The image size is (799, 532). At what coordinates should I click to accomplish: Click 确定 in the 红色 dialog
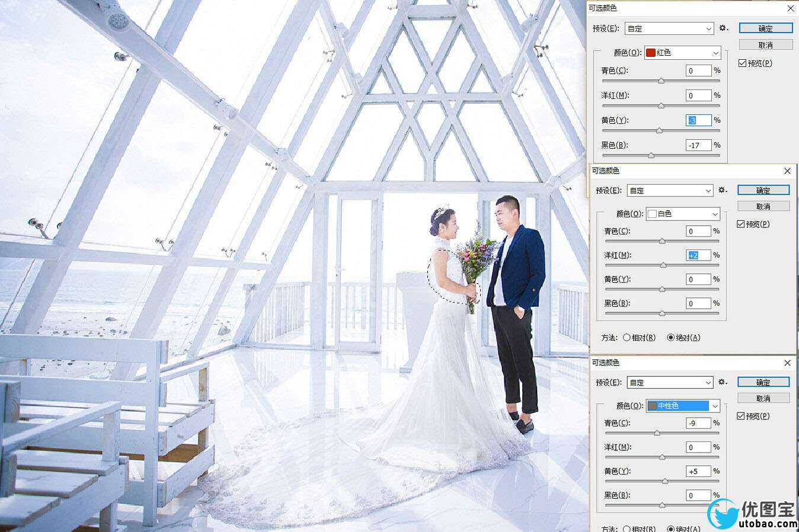tap(765, 28)
